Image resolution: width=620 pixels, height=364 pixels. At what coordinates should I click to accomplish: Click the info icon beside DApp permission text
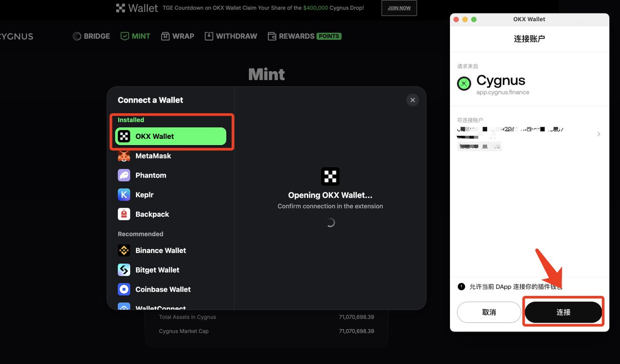click(461, 287)
